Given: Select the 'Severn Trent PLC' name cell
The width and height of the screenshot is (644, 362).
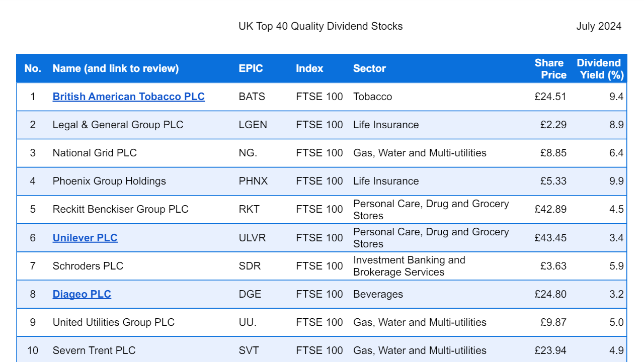Looking at the screenshot, I should click(x=94, y=350).
